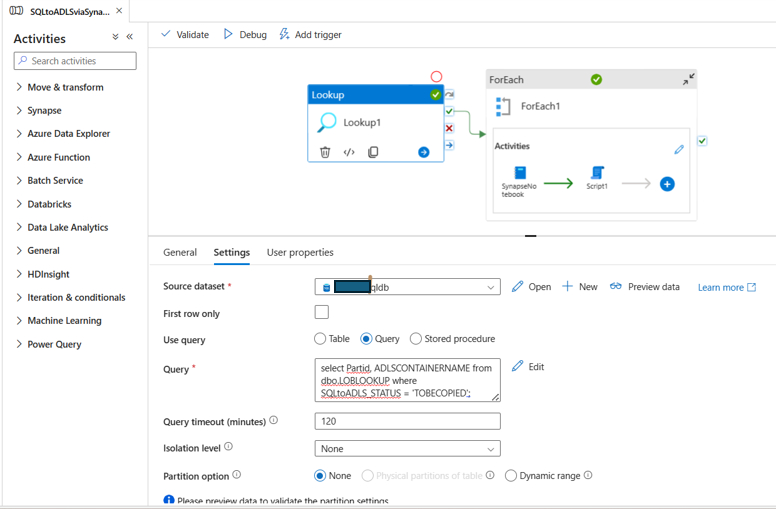The height and width of the screenshot is (510, 781).
Task: Switch to the General tab
Action: [x=180, y=253]
